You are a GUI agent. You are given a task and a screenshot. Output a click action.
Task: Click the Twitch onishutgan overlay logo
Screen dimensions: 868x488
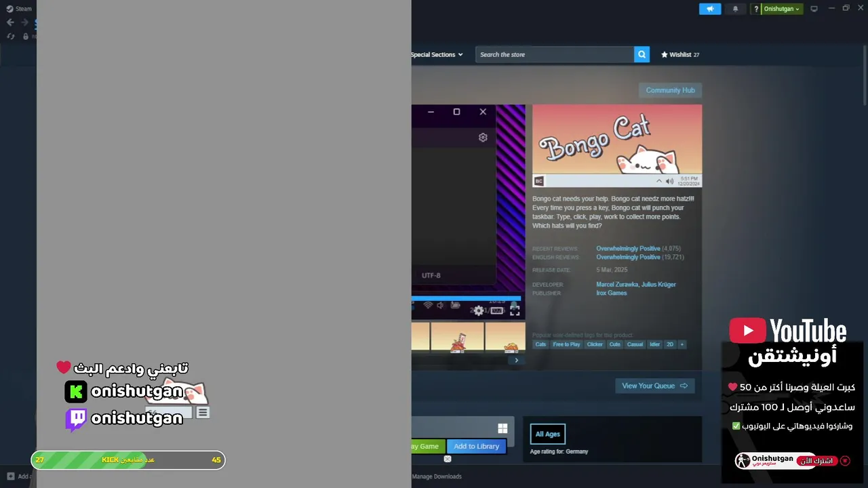pos(76,420)
